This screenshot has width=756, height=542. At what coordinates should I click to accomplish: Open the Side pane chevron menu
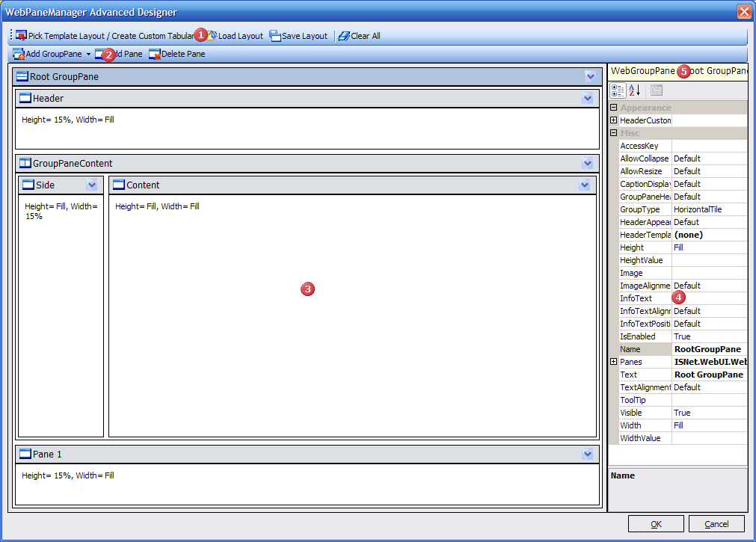(92, 185)
